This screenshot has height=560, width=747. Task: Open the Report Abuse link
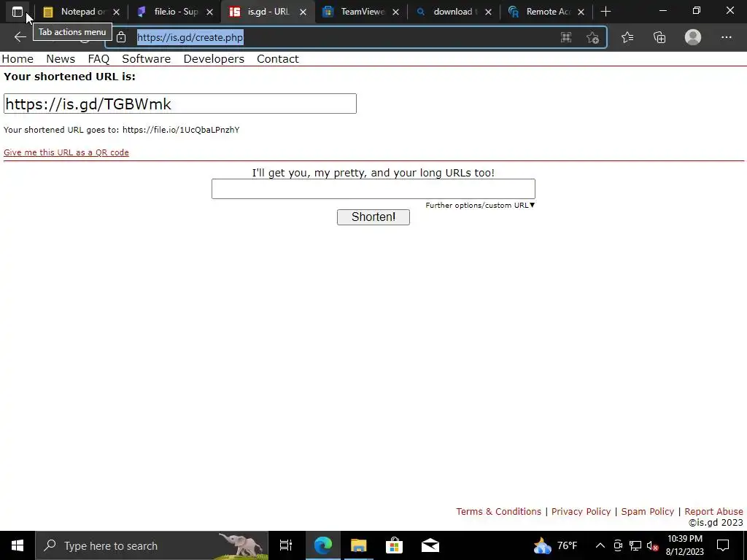[713, 511]
